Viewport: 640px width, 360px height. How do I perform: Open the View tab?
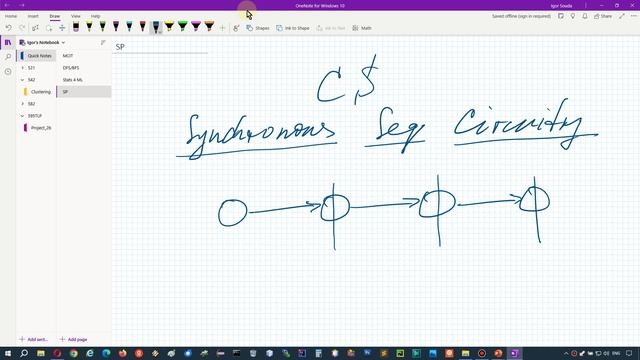point(76,16)
